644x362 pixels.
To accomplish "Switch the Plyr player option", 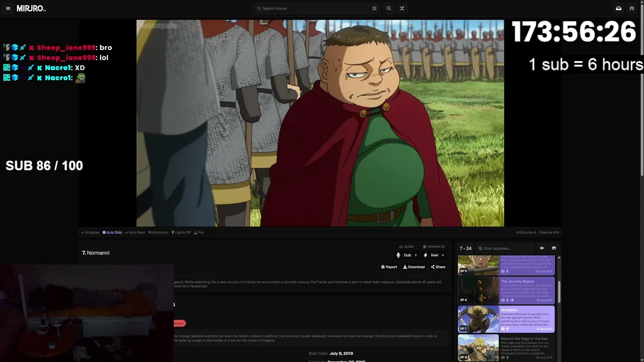I will click(199, 232).
